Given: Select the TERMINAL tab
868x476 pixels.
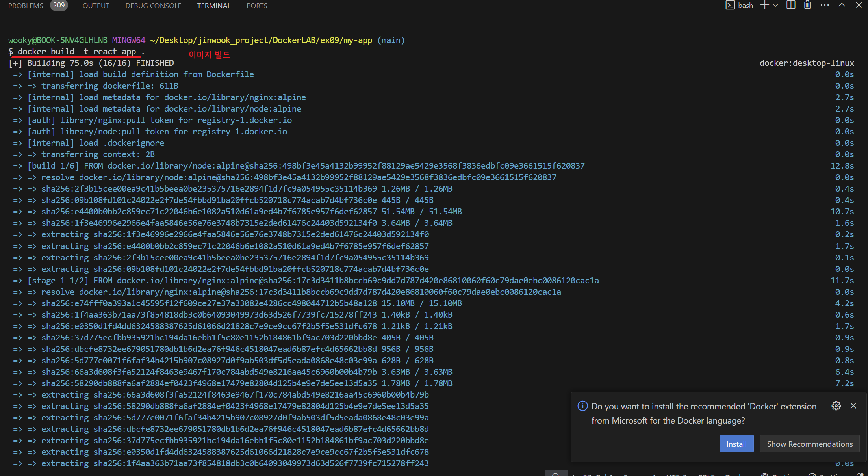Looking at the screenshot, I should click(214, 6).
